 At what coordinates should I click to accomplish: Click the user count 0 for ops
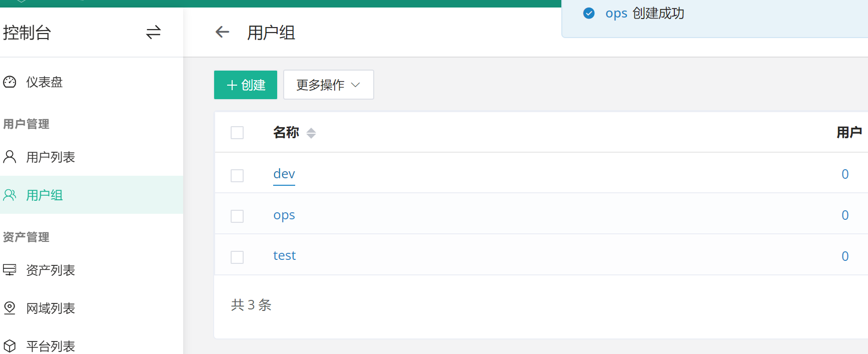pyautogui.click(x=845, y=215)
